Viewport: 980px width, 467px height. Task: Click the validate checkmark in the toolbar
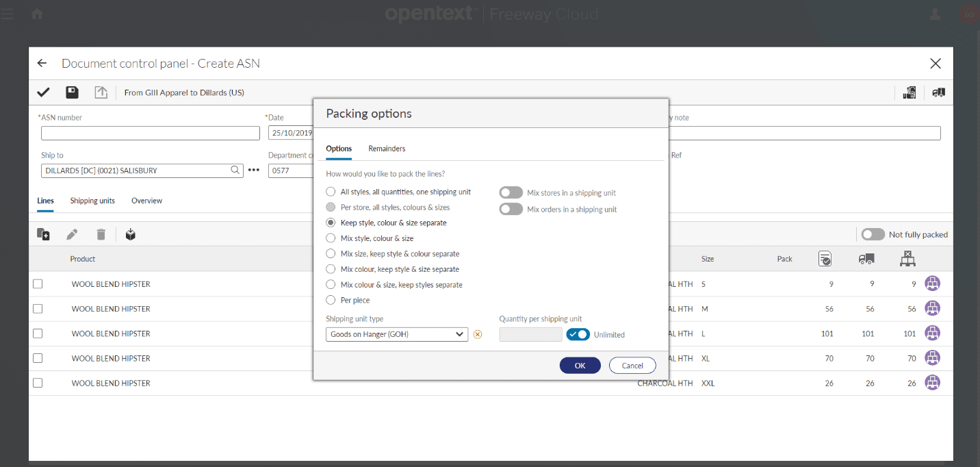[x=42, y=92]
